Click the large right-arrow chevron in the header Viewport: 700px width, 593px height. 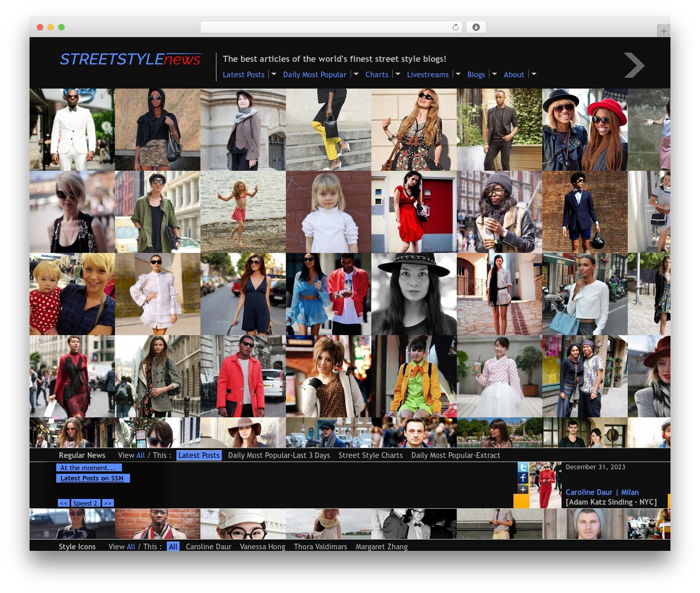(x=634, y=65)
